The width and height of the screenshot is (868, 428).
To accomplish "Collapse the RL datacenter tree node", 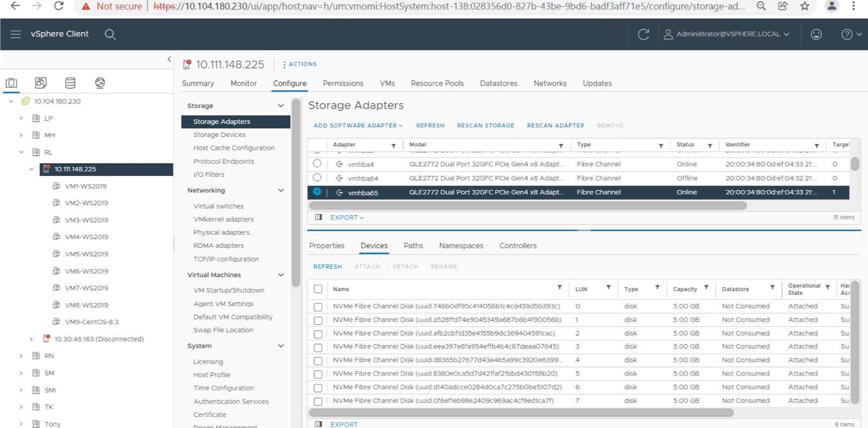I will click(x=21, y=152).
